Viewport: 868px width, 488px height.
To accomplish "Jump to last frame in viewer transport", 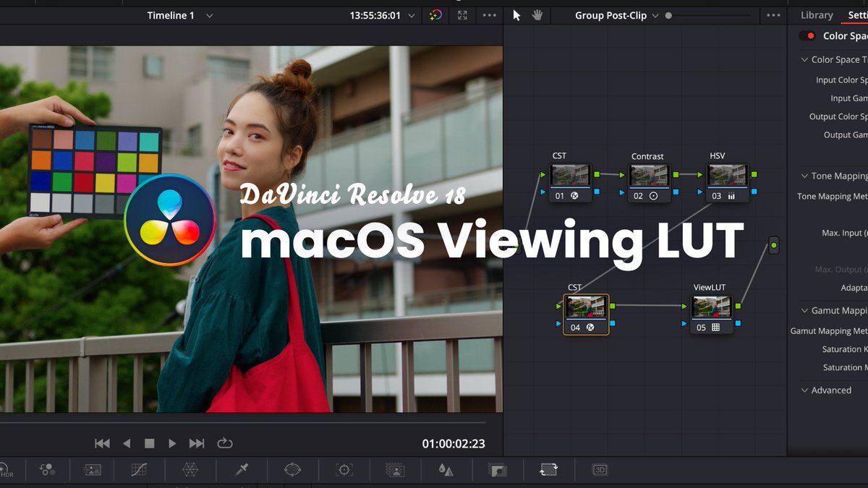I will [x=197, y=443].
